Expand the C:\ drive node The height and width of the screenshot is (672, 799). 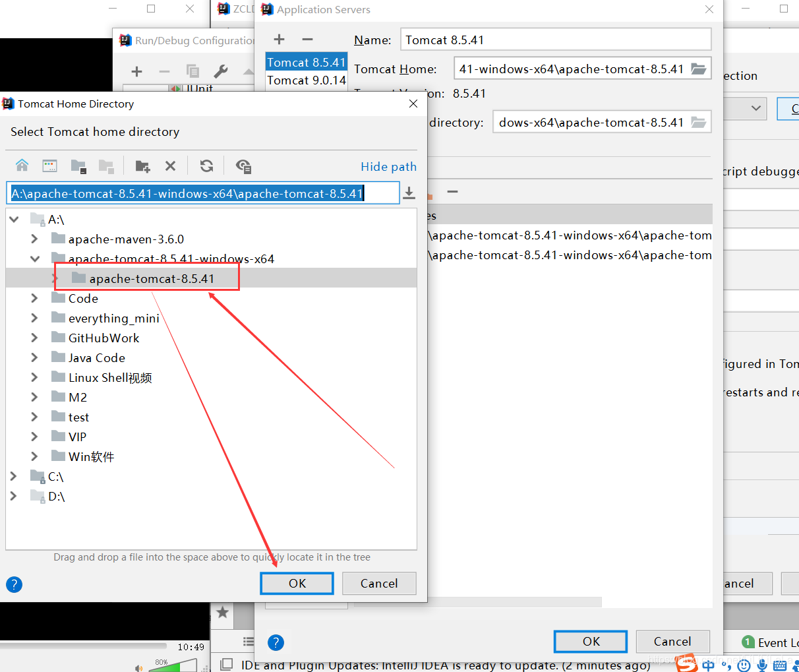point(13,476)
